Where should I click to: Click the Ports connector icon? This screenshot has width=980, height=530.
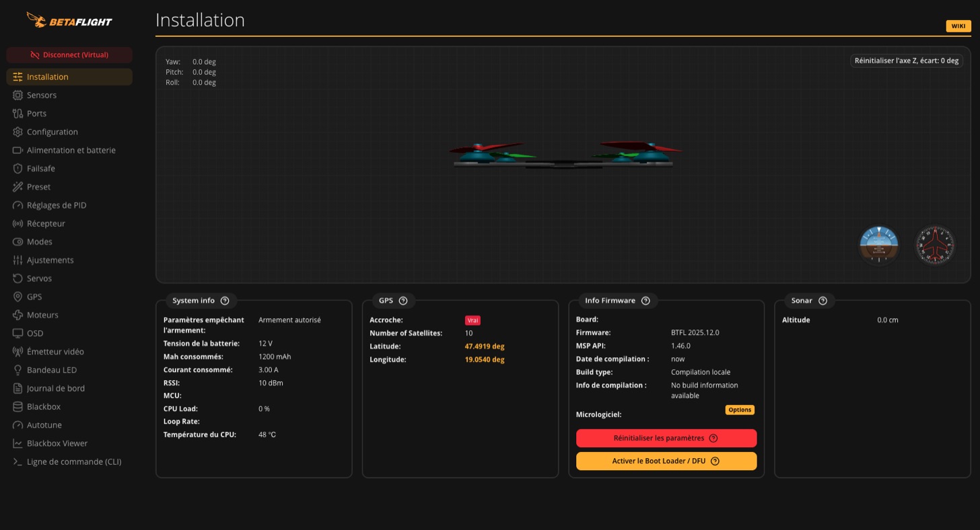pos(17,114)
